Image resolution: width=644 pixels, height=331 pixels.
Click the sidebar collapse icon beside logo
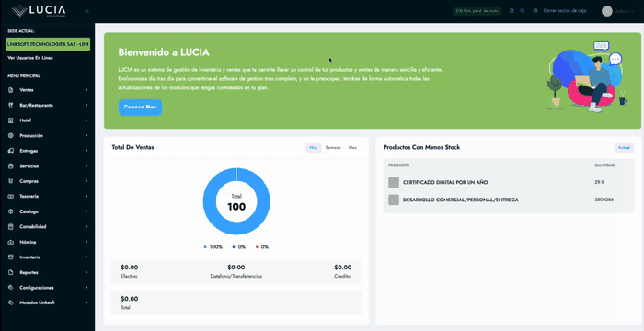coord(86,11)
